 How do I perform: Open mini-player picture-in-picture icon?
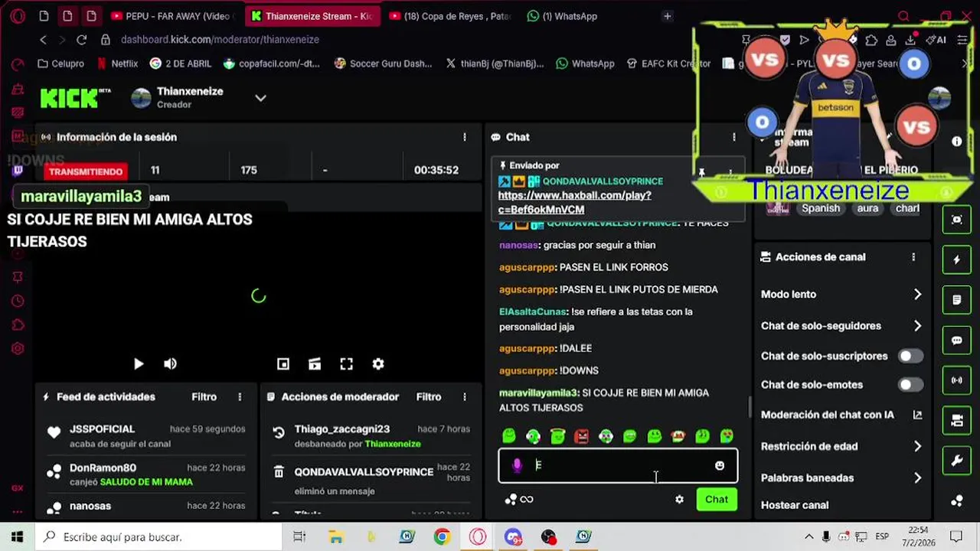click(x=283, y=364)
